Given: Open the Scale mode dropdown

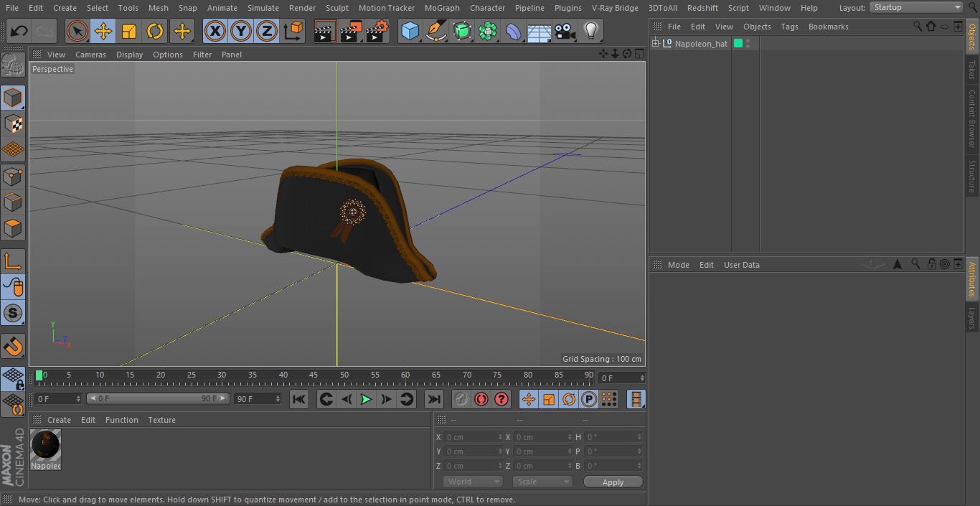Looking at the screenshot, I should click(x=542, y=482).
